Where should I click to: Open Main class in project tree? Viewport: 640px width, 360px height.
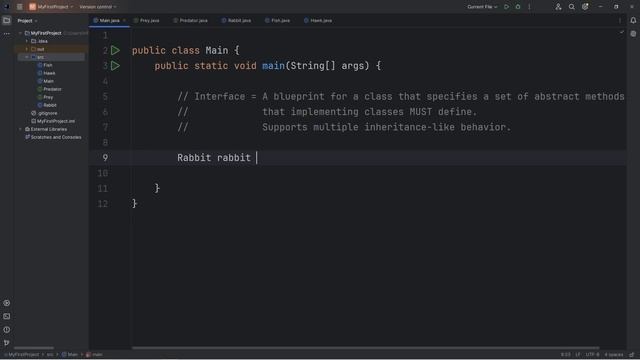click(x=45, y=81)
